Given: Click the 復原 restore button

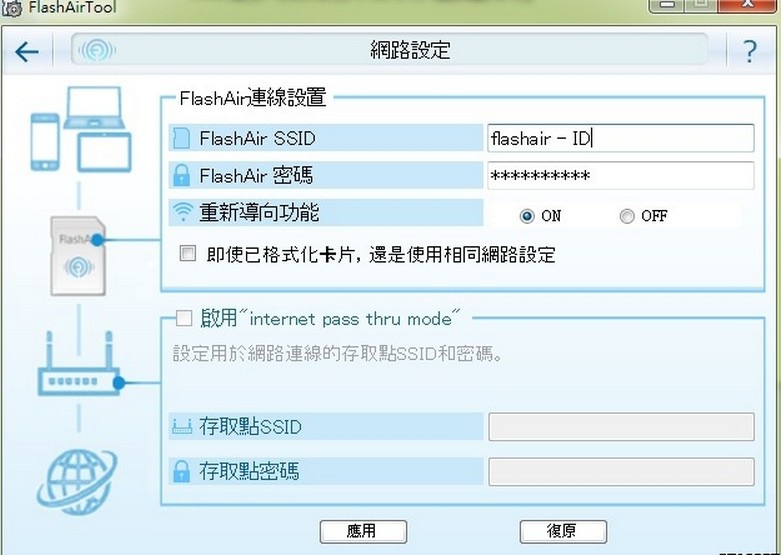Looking at the screenshot, I should point(563,531).
